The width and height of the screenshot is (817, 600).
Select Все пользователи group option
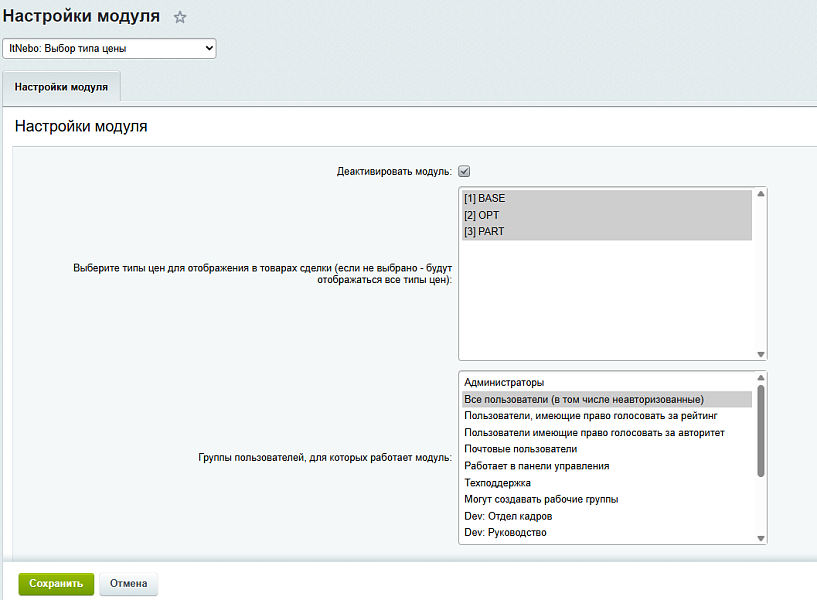[607, 399]
